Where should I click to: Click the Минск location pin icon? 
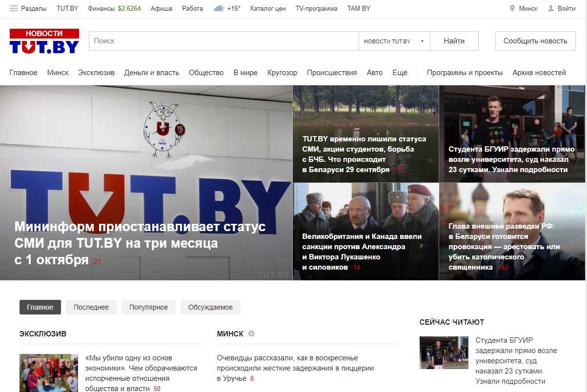[x=512, y=9]
